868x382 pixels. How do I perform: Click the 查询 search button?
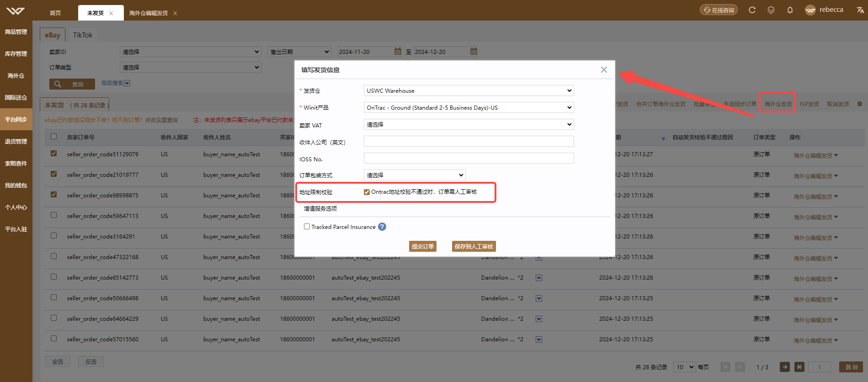(72, 84)
